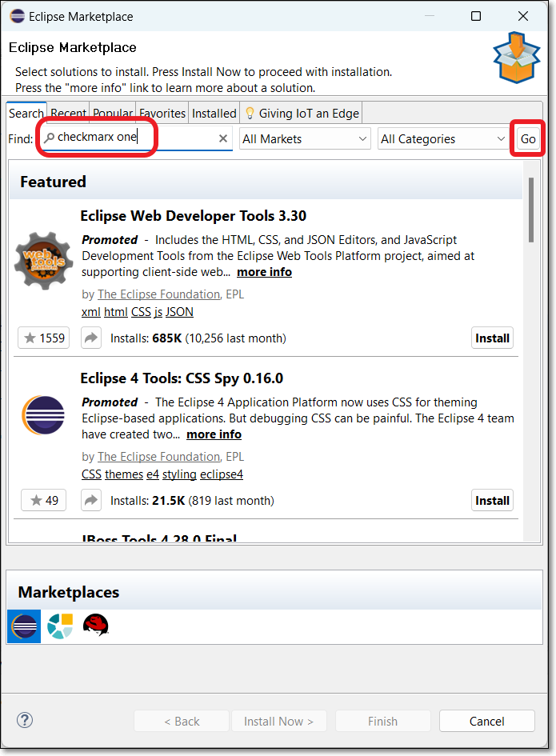Click the Featured section heading
The image size is (556, 756).
pos(53,182)
